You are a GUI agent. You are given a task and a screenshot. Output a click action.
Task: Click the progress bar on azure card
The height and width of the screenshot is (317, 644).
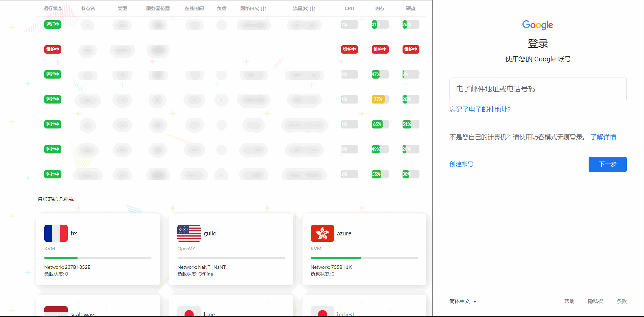364,258
